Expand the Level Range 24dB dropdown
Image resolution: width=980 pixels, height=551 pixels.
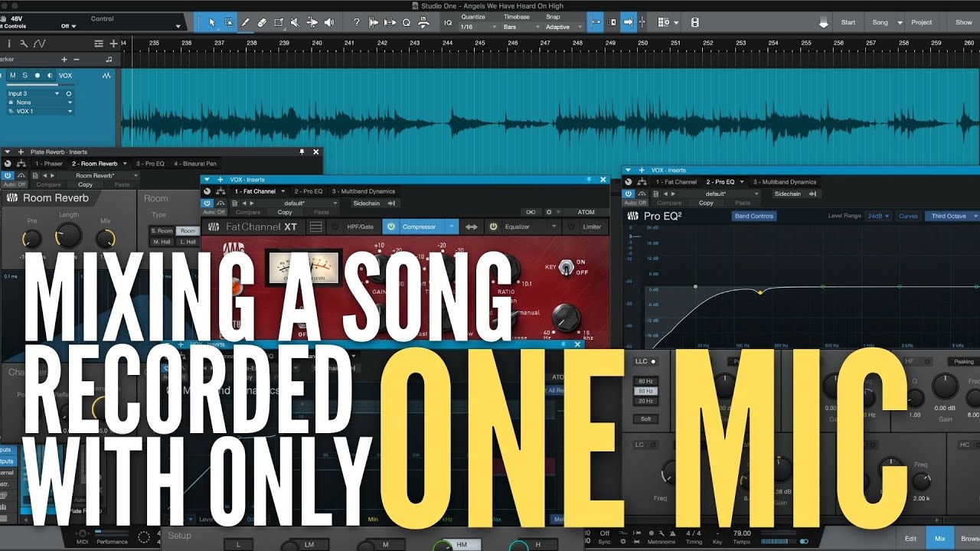pos(878,216)
